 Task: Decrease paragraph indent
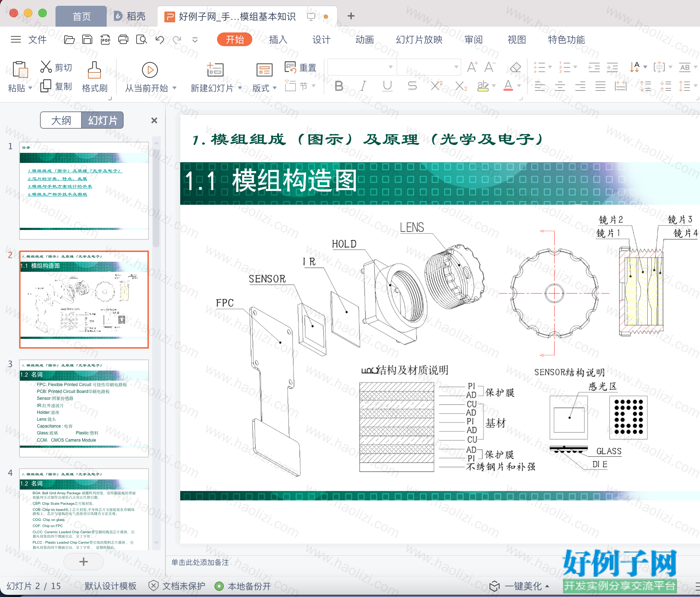click(594, 67)
